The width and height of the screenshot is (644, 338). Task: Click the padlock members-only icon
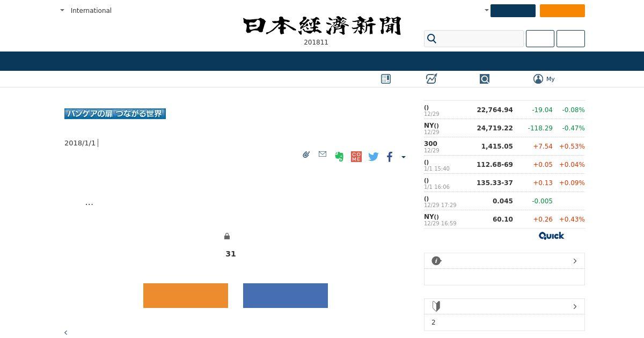pyautogui.click(x=227, y=236)
